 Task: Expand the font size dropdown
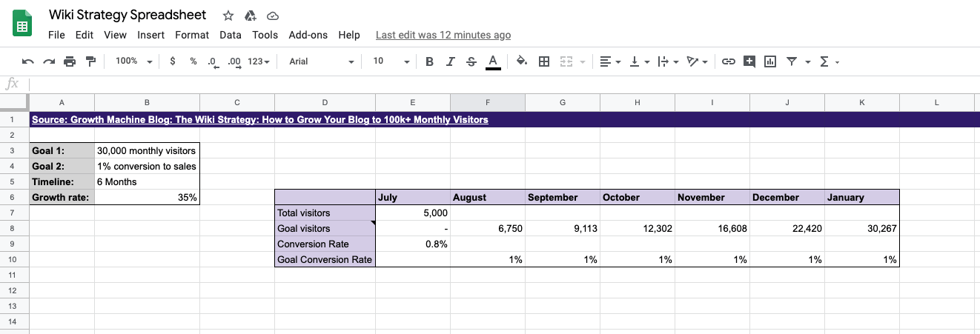(x=391, y=61)
